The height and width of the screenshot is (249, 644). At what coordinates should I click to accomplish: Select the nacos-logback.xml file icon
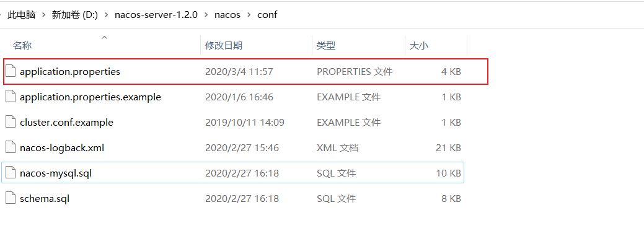pyautogui.click(x=11, y=147)
